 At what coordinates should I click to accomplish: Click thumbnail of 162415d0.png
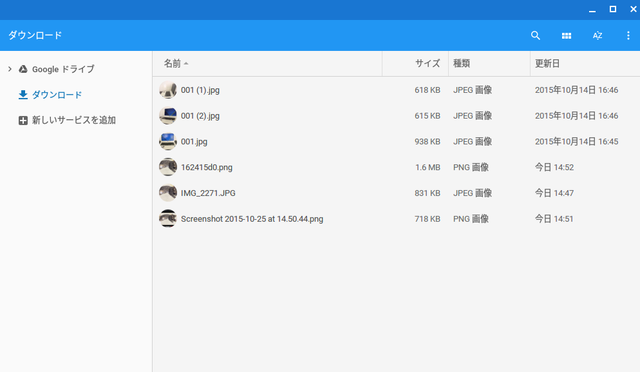coord(168,167)
